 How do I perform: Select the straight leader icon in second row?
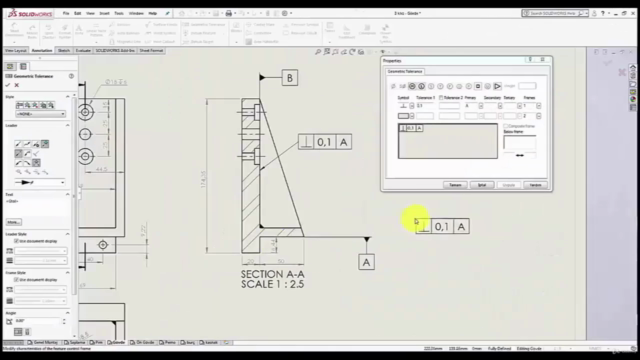tap(18, 153)
